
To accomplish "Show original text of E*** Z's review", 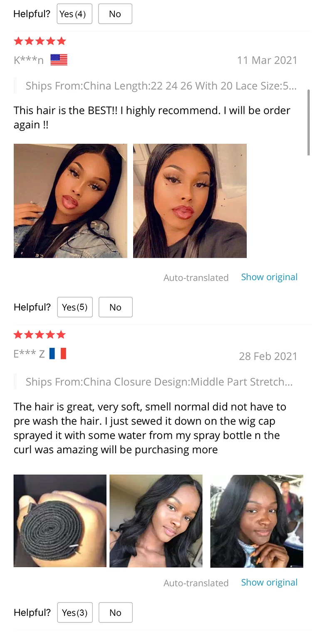I will [269, 583].
